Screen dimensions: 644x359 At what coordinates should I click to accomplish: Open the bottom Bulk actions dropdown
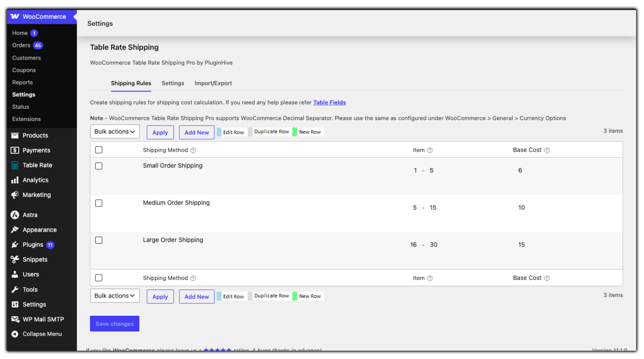(x=115, y=296)
